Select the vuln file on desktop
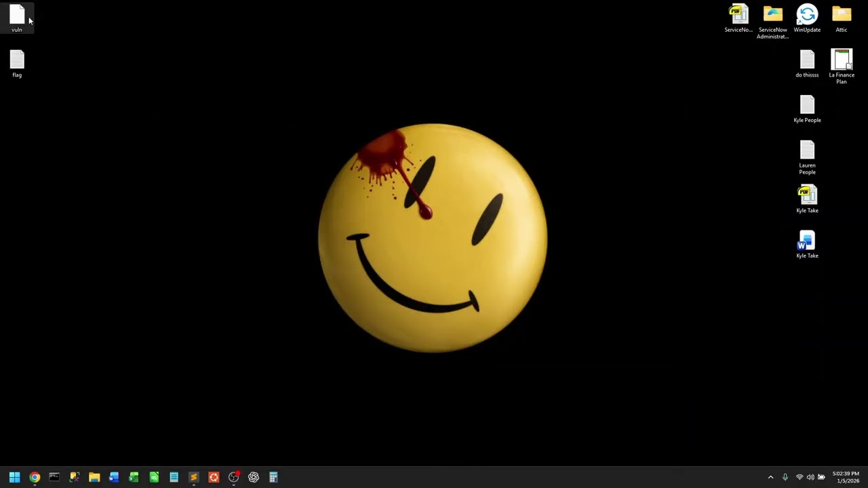 (x=17, y=18)
